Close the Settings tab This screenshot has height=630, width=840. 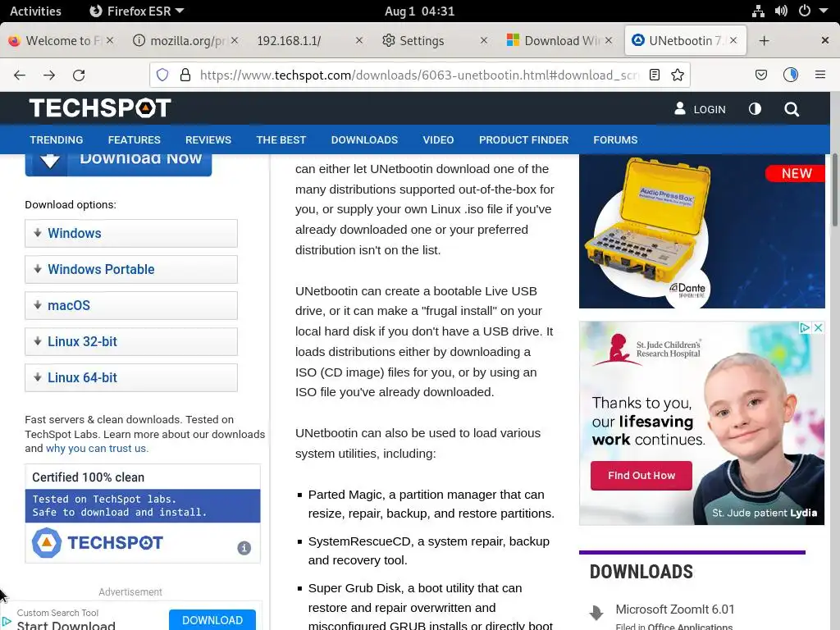pyautogui.click(x=484, y=40)
